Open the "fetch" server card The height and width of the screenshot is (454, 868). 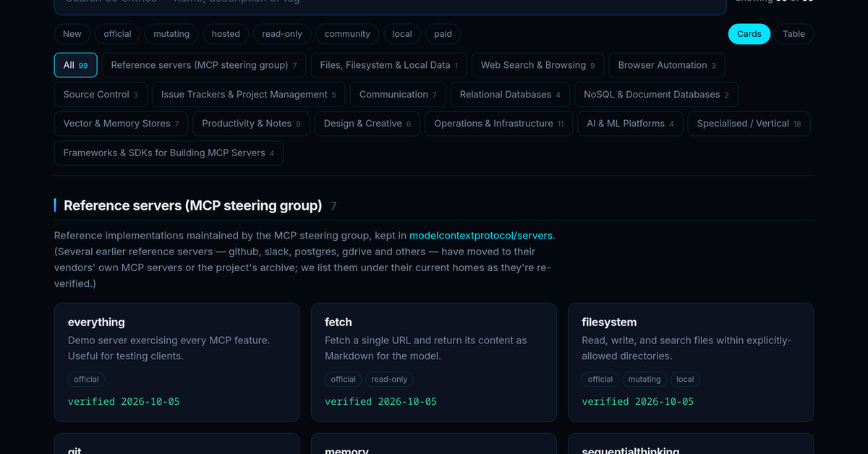click(x=434, y=362)
